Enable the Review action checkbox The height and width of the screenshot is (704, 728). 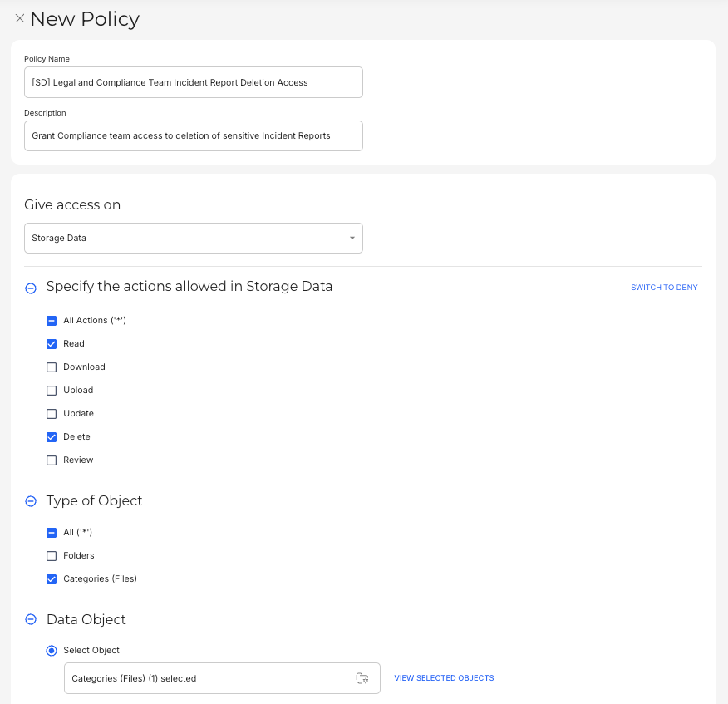tap(52, 460)
